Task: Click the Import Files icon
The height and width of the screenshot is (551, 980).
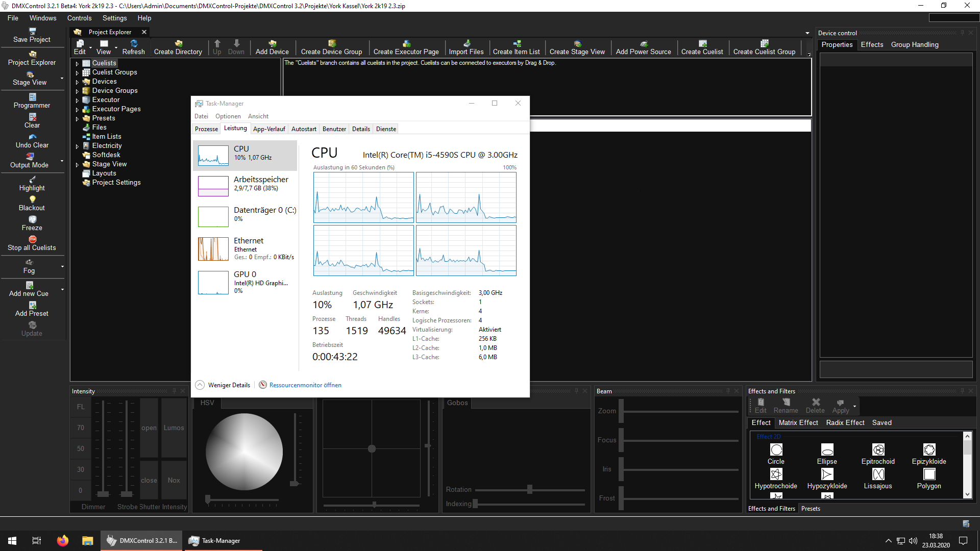Action: point(466,44)
